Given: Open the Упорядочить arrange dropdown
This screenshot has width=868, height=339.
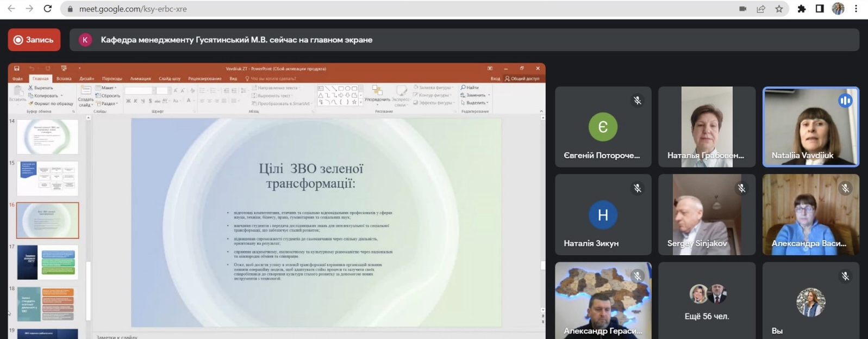Looking at the screenshot, I should [377, 95].
